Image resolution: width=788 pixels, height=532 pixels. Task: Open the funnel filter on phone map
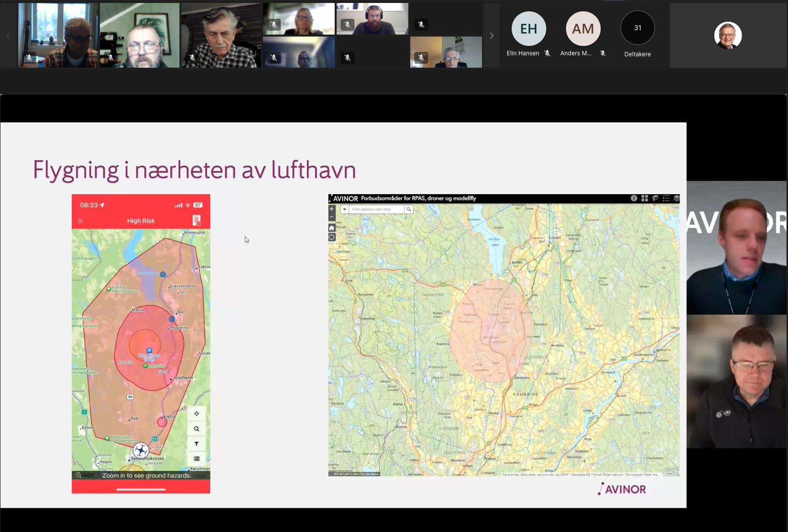pos(196,444)
